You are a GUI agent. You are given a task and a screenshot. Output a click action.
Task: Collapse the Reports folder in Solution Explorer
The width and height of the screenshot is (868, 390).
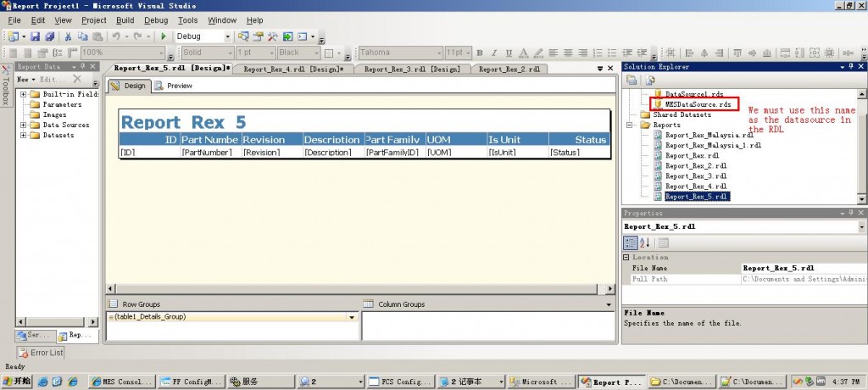630,125
